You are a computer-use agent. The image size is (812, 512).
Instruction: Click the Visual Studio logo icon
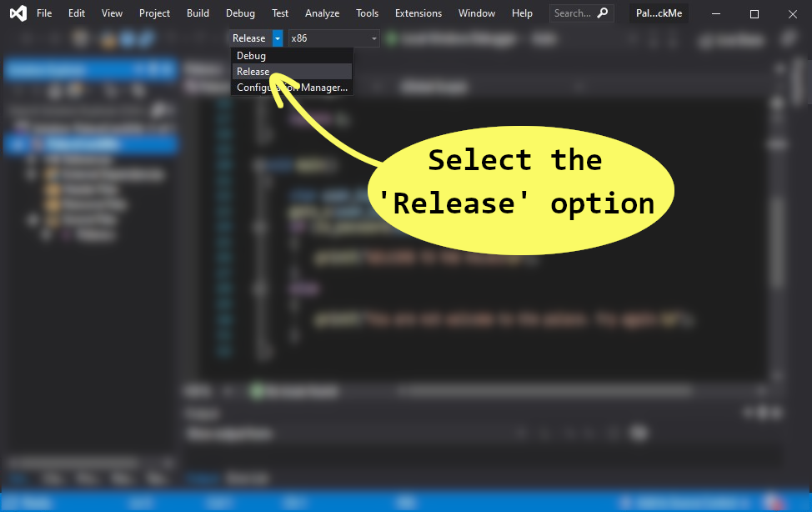pos(18,13)
